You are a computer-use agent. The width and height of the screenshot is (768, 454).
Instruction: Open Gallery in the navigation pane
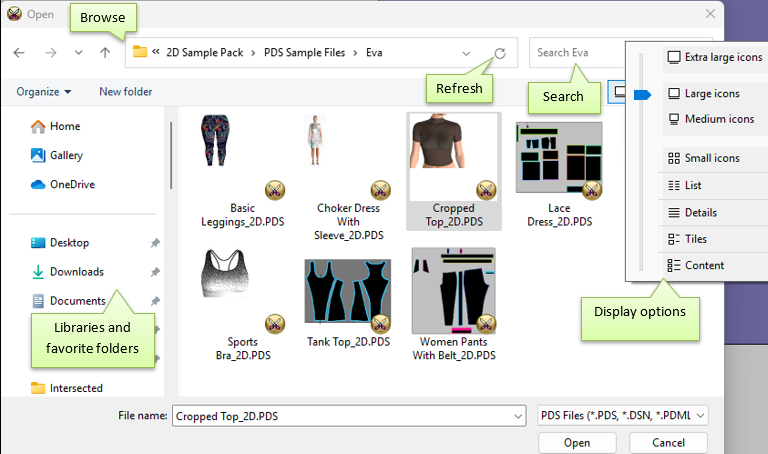tap(66, 156)
